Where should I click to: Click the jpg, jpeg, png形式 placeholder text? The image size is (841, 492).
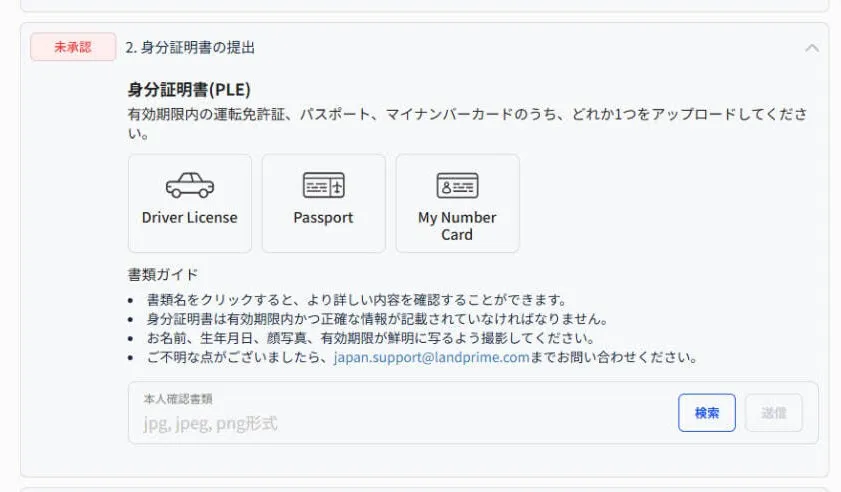[x=210, y=423]
